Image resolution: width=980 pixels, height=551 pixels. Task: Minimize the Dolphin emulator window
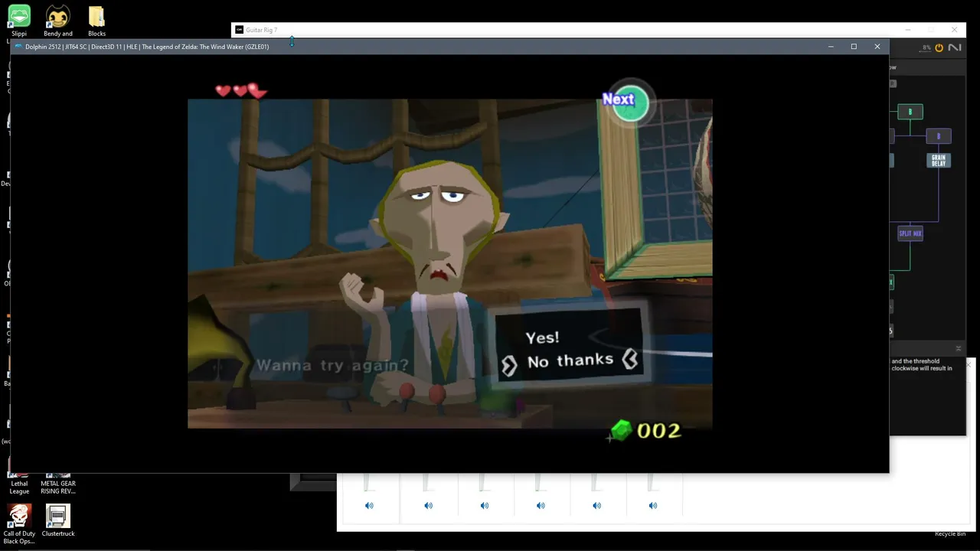(x=831, y=47)
